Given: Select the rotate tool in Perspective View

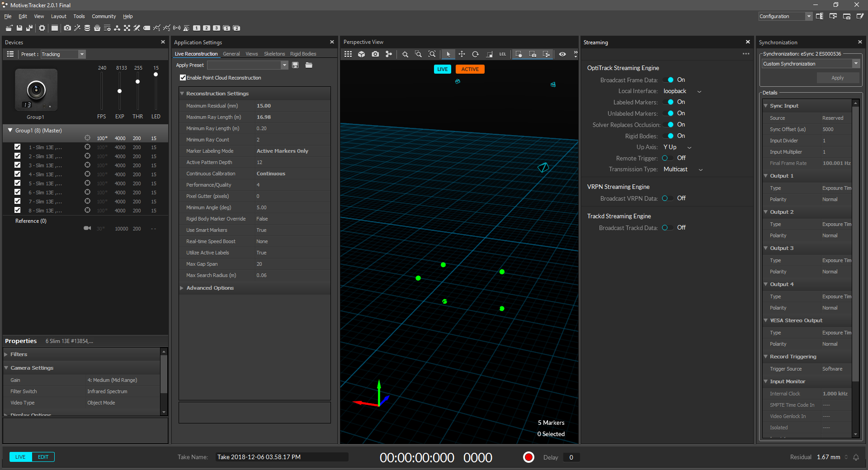Looking at the screenshot, I should point(475,54).
